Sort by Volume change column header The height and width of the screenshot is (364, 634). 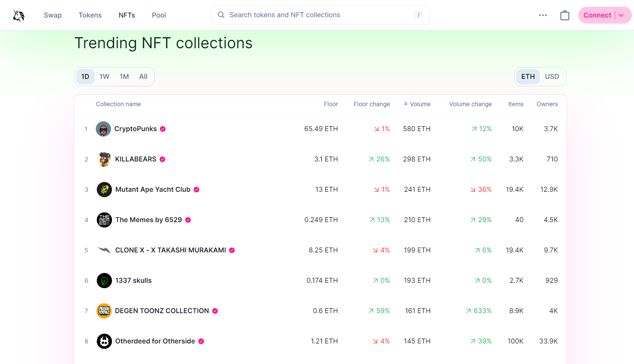[470, 104]
